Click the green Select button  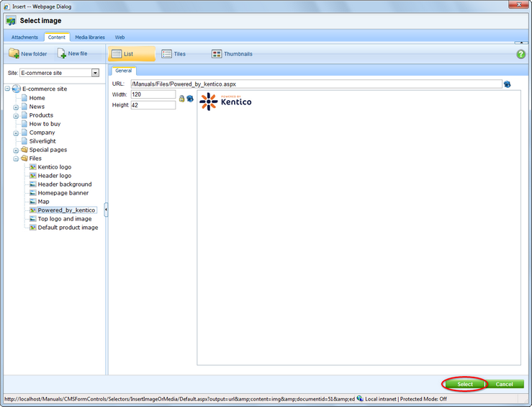[465, 384]
